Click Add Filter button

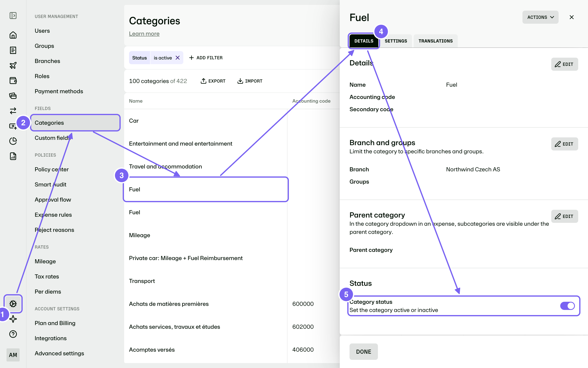click(x=206, y=58)
